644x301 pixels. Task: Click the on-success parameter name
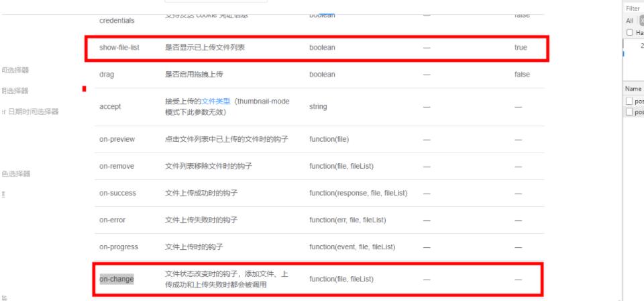pos(117,193)
